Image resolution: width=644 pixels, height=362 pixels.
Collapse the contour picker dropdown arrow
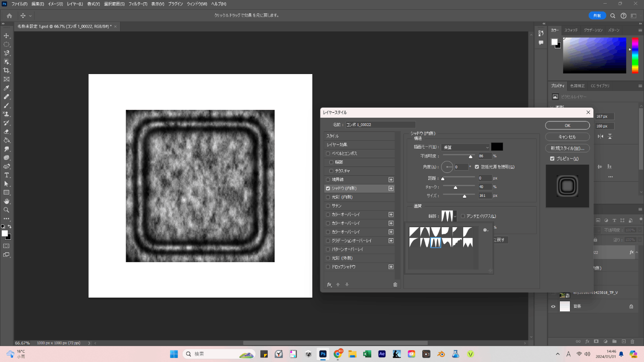pos(455,216)
